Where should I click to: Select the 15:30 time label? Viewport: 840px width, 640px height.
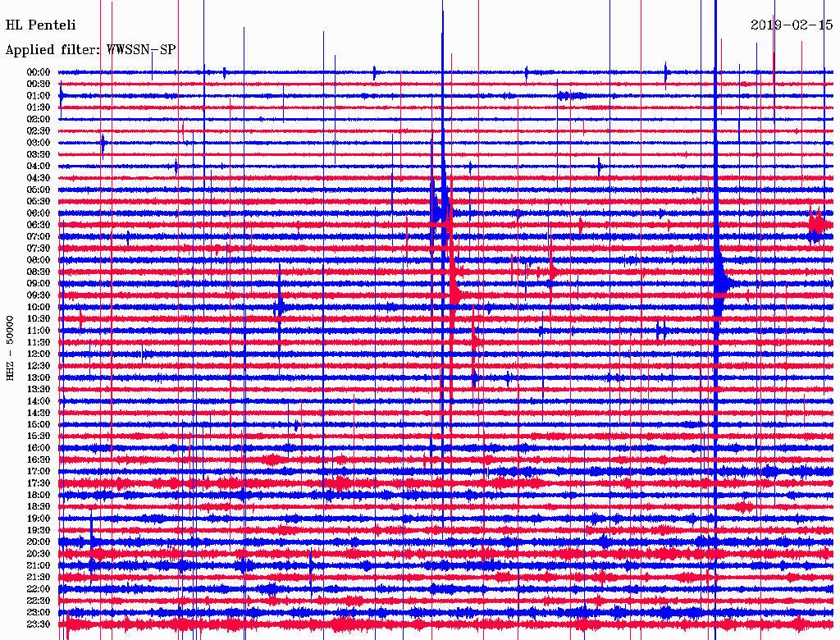[39, 437]
